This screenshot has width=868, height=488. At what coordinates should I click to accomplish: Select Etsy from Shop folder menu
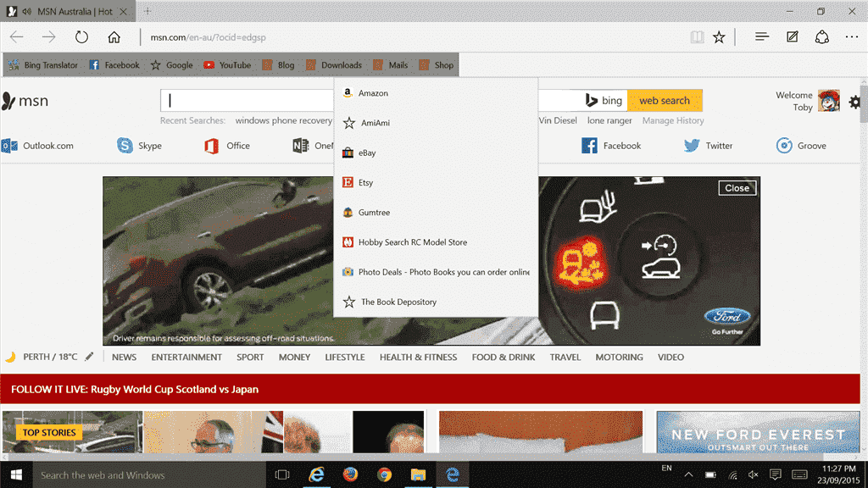tap(436, 183)
